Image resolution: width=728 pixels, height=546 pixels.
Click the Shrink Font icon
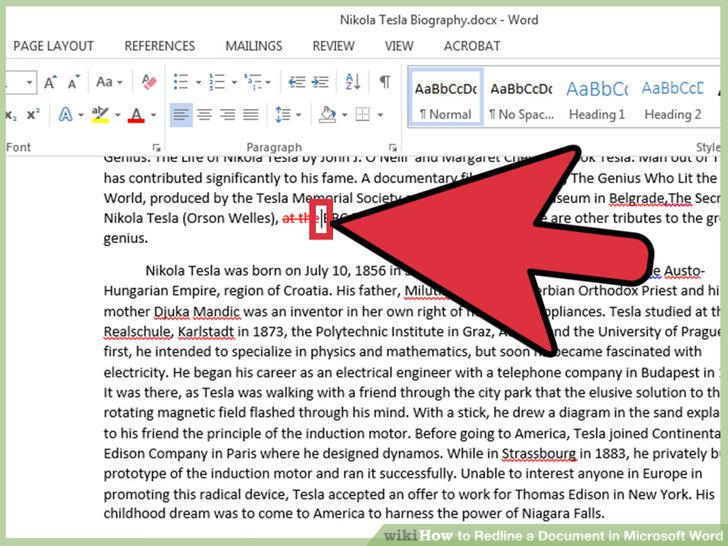(73, 82)
